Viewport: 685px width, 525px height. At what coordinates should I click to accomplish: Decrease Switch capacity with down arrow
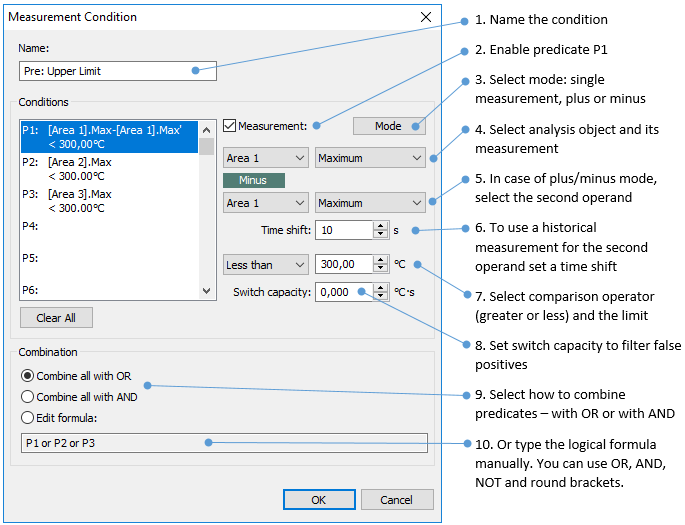click(x=381, y=296)
